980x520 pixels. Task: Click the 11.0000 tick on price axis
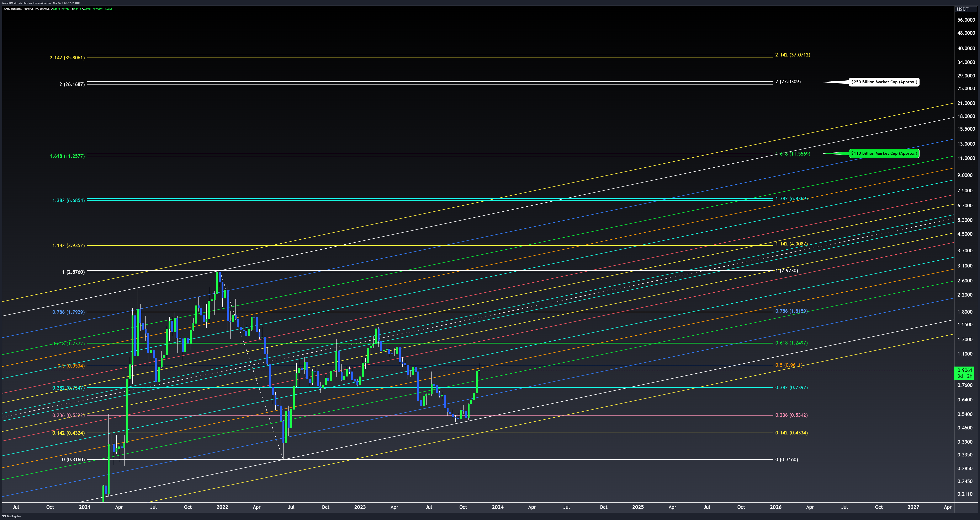(966, 158)
